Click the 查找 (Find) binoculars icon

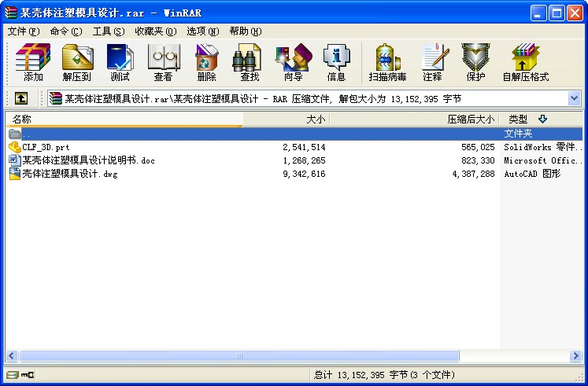[x=250, y=62]
